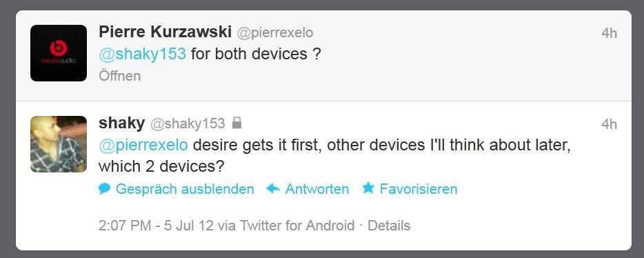Screen dimensions: 644x258
Task: Click Antworten to reply
Action: pos(317,189)
